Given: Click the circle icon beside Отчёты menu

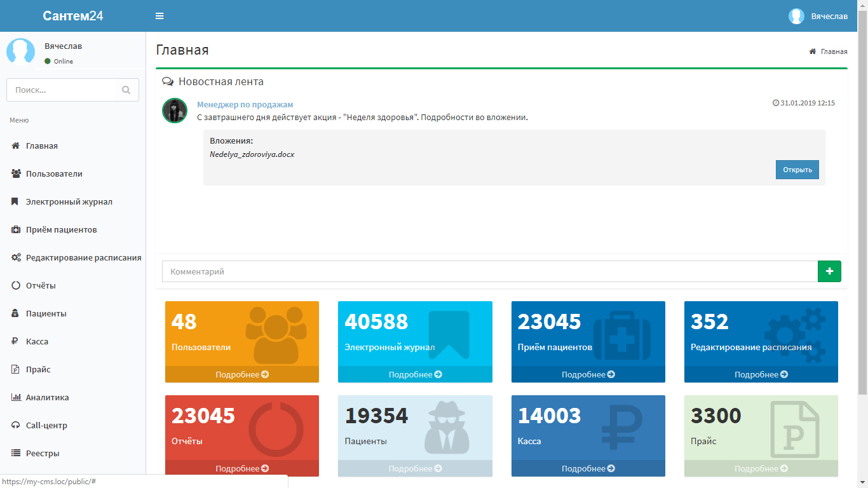Looking at the screenshot, I should pos(16,285).
